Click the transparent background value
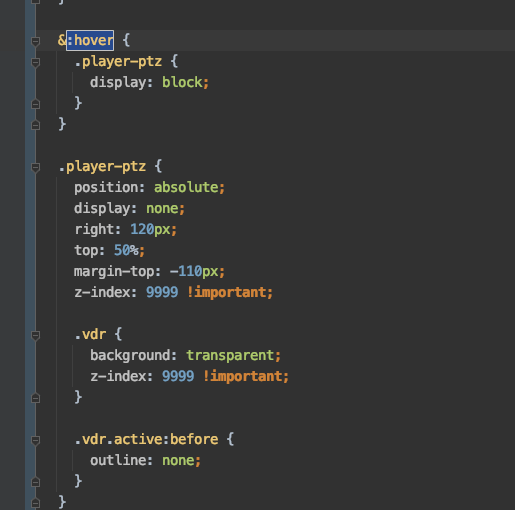Viewport: 515px width, 510px height. point(230,356)
